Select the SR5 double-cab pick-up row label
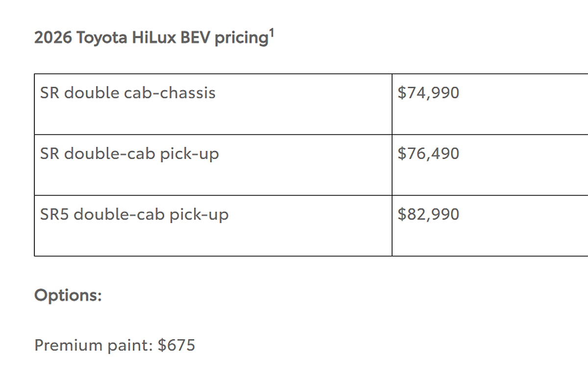Screen dimensions: 588x392 click(x=134, y=215)
